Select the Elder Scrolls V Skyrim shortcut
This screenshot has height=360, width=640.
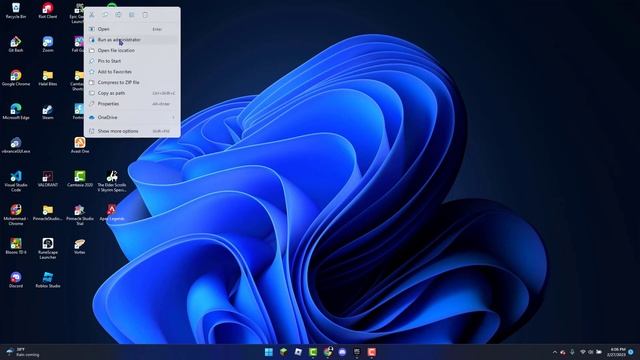coord(112,181)
